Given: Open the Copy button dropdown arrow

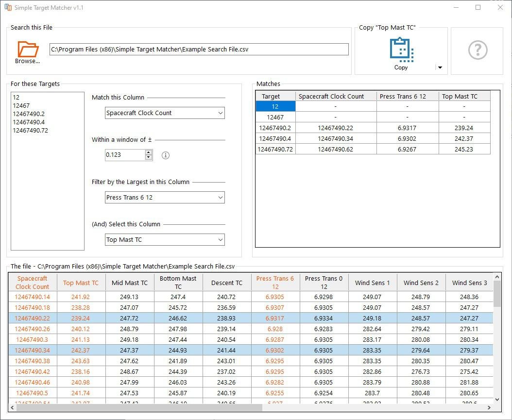Looking at the screenshot, I should [x=440, y=67].
